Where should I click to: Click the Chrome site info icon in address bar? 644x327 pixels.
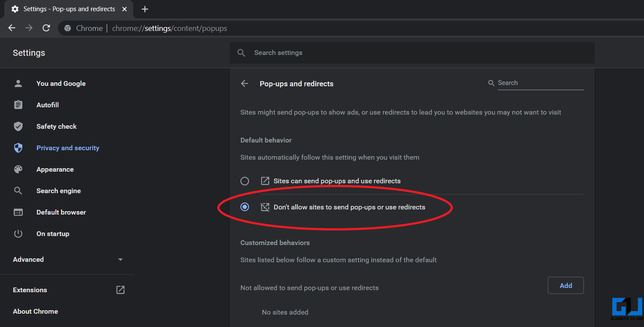(x=67, y=28)
